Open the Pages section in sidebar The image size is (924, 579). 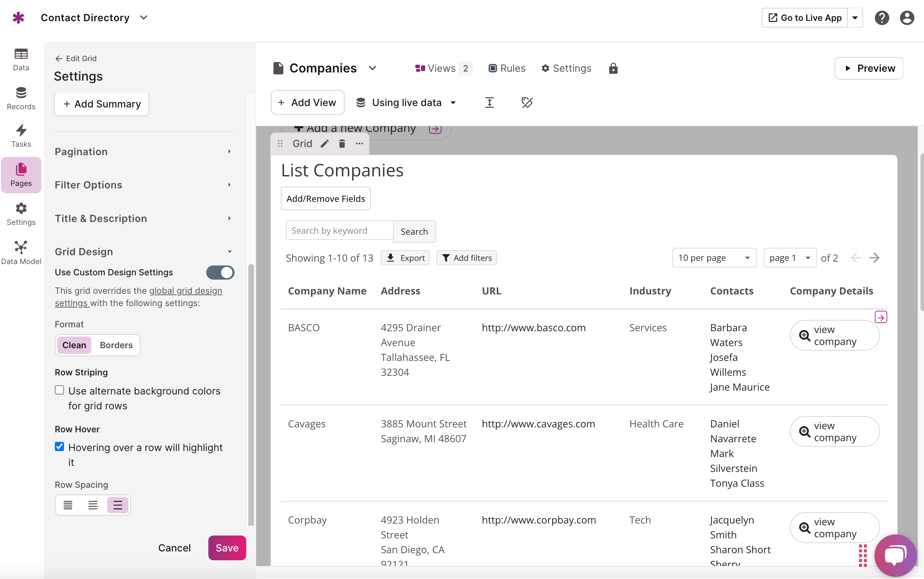point(21,175)
